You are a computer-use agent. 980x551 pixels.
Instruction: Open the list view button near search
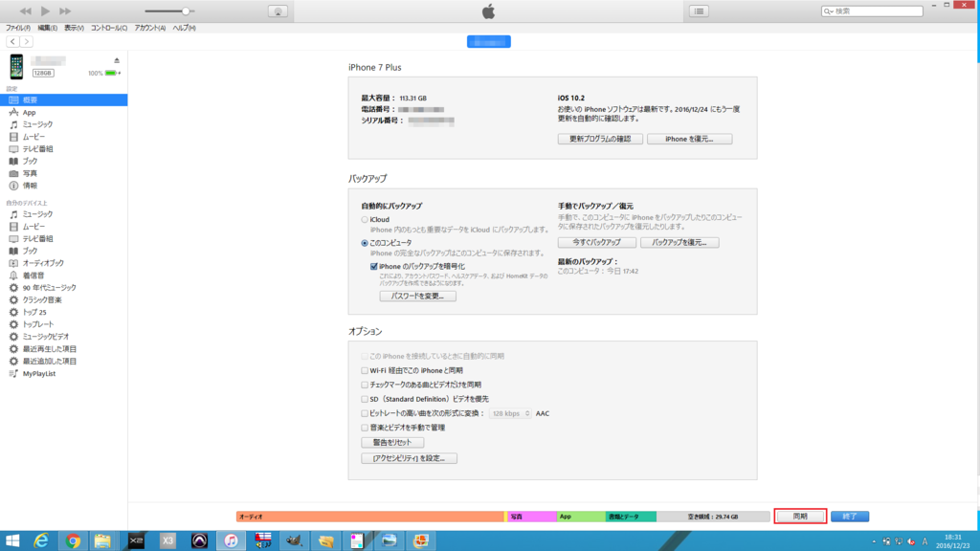(x=699, y=11)
